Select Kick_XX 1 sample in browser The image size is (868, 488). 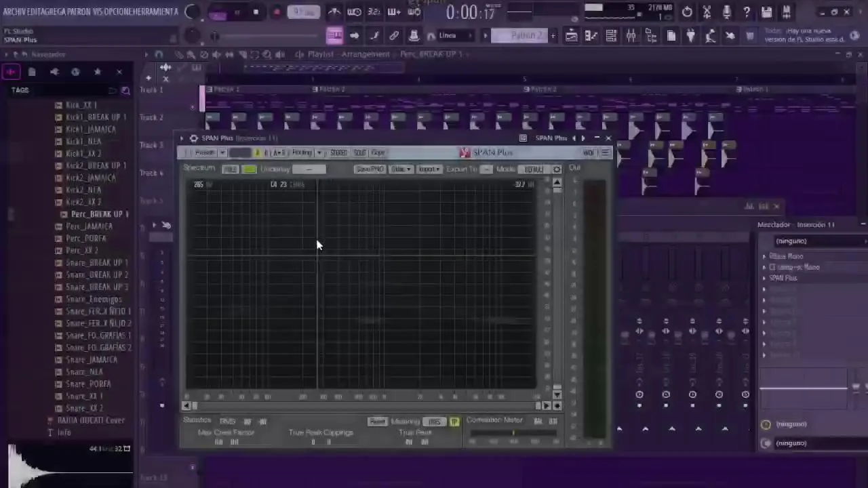click(x=81, y=105)
